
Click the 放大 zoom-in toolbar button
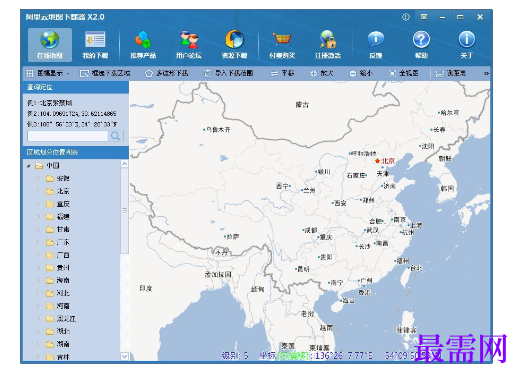(322, 73)
